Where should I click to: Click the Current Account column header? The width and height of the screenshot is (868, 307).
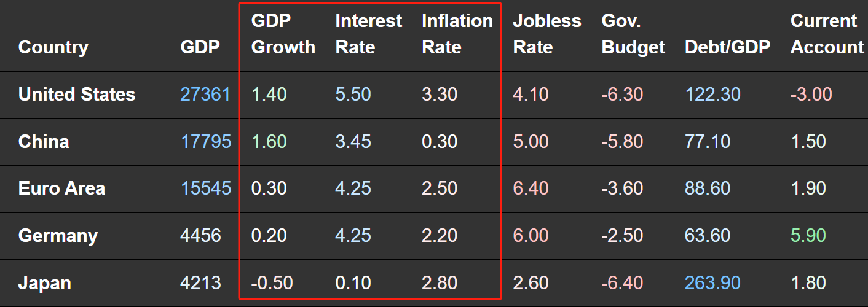tap(827, 34)
